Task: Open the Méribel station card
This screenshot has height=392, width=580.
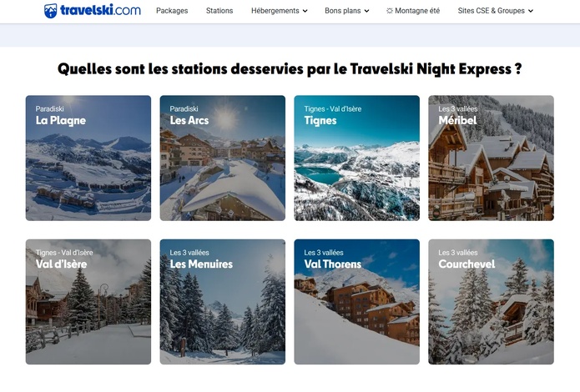Action: tap(492, 158)
